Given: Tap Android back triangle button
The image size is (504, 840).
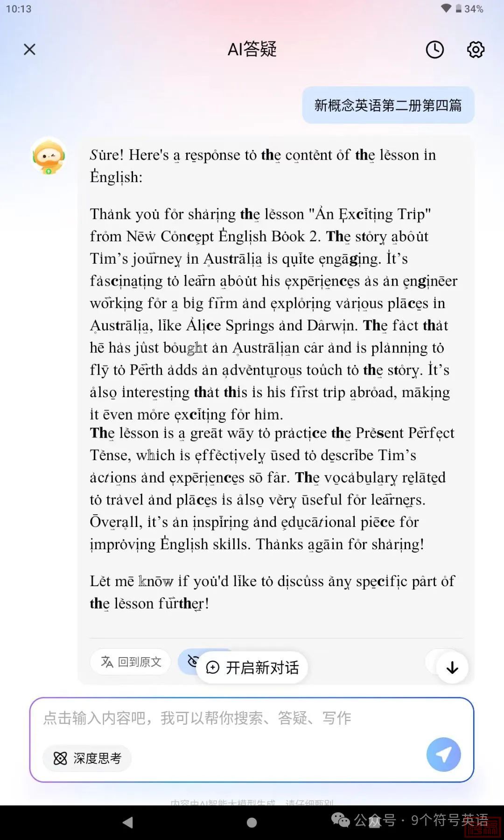Looking at the screenshot, I should pyautogui.click(x=128, y=822).
